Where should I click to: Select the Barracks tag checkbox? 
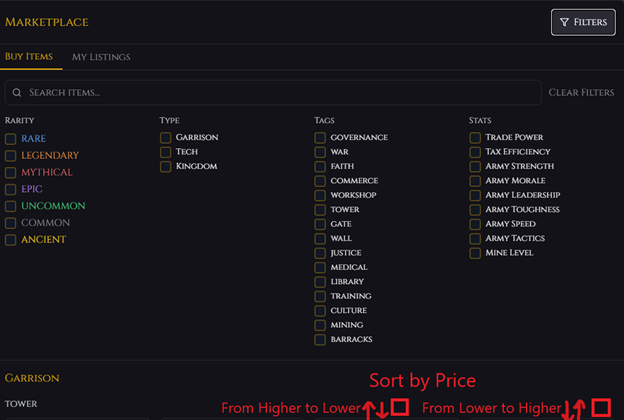coord(320,340)
